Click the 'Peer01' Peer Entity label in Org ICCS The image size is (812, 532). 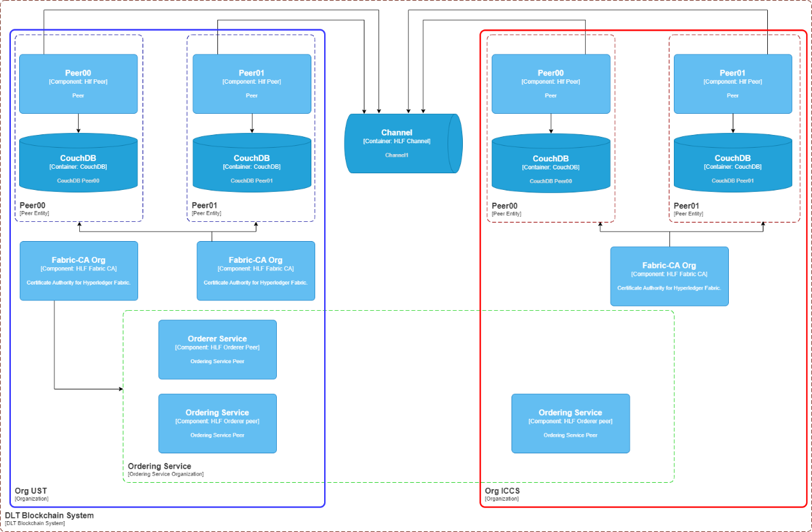point(687,206)
